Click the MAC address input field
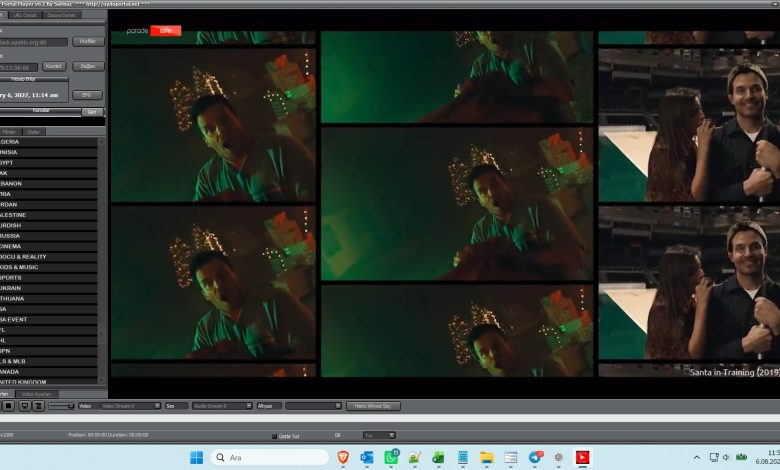The image size is (780, 470). click(18, 67)
